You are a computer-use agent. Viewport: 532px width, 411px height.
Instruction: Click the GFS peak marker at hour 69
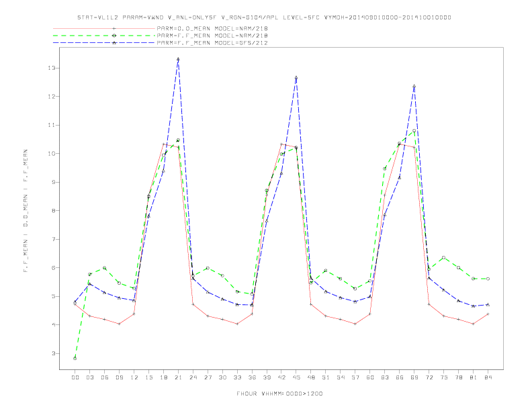pyautogui.click(x=414, y=87)
